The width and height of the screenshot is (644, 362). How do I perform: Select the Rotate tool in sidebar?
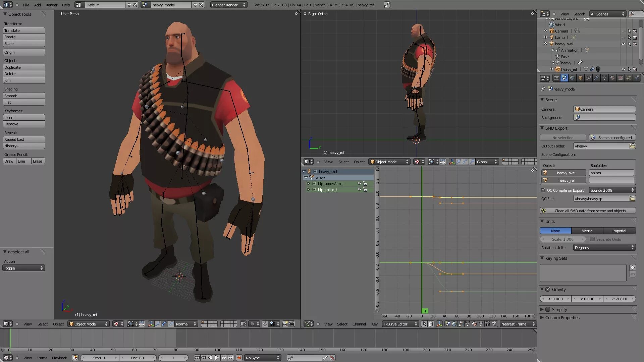[x=24, y=37]
